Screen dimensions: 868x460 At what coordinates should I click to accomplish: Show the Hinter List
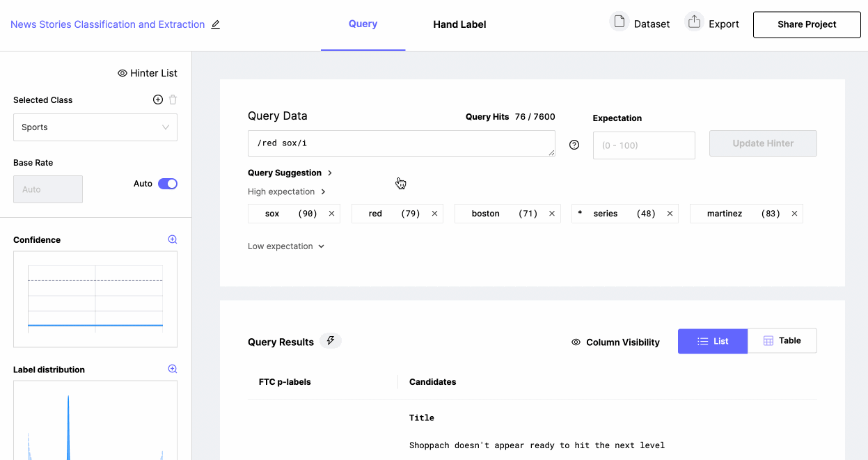148,73
